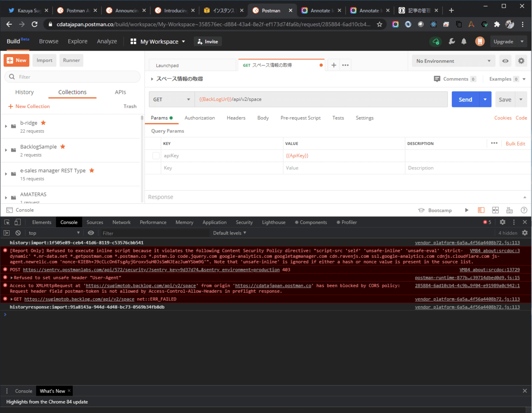Screen dimensions: 532x413
Task: Click the sync status cloud icon
Action: pos(436,41)
